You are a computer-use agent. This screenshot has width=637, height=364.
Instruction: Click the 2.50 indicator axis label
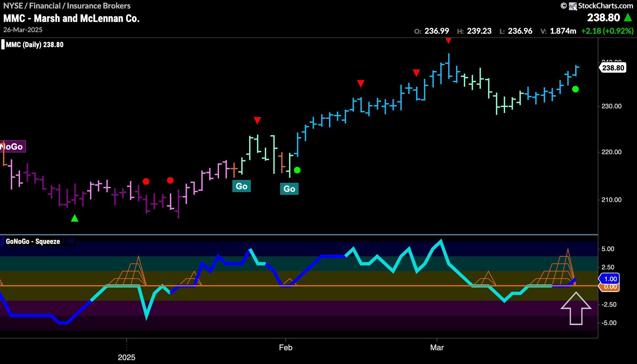point(608,267)
